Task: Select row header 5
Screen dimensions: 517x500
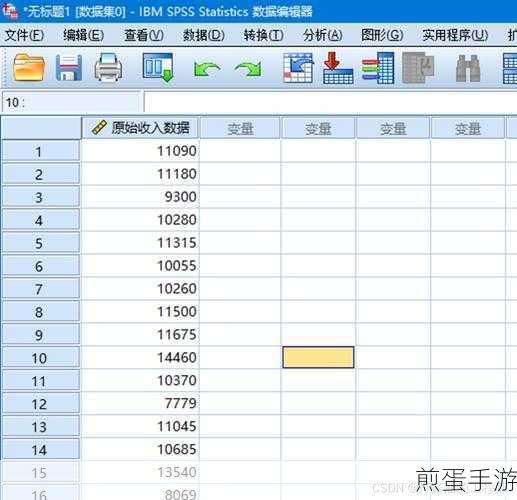Action: 41,243
